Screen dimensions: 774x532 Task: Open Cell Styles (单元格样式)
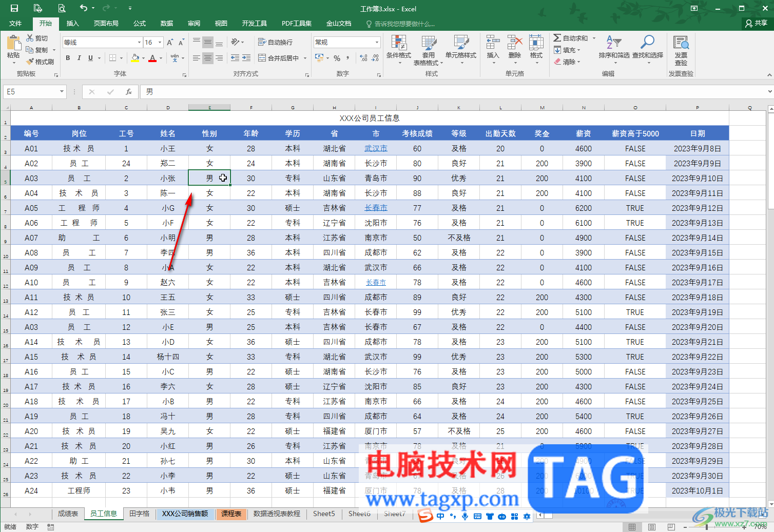click(x=460, y=50)
